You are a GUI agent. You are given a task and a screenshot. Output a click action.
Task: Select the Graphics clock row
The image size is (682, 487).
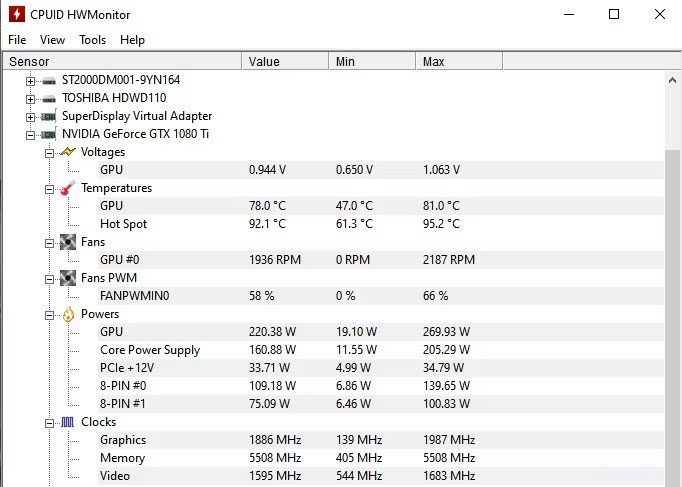[x=381, y=440]
